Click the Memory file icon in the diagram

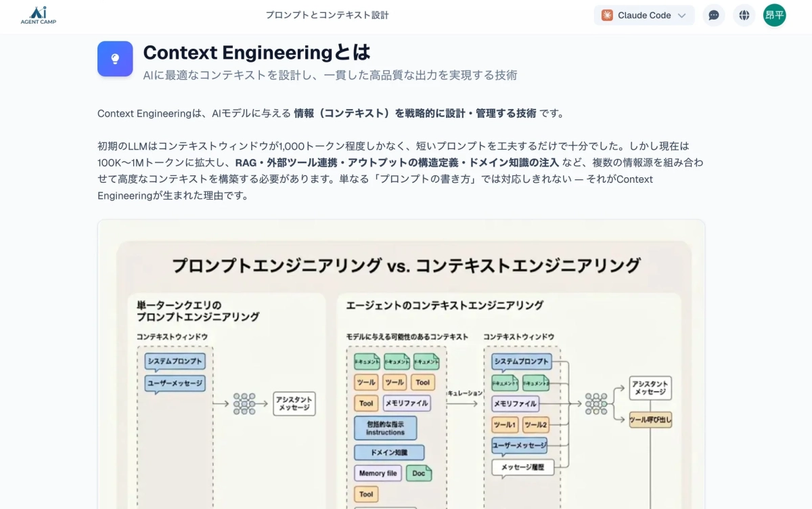[x=376, y=473]
